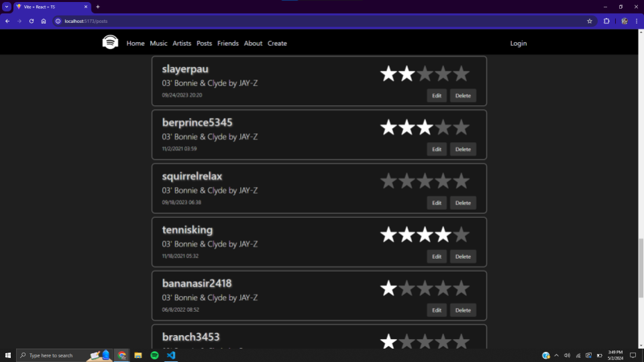The width and height of the screenshot is (644, 362).
Task: Set branch3453 rating to second star
Action: (407, 341)
